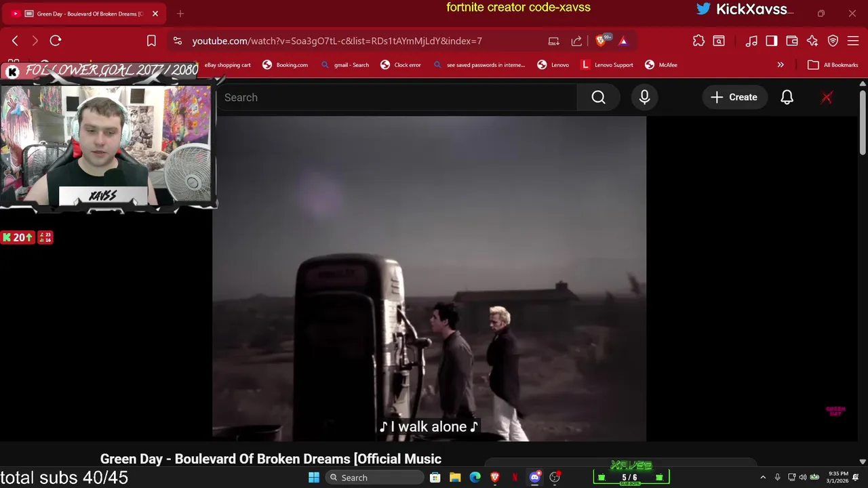This screenshot has height=488, width=868.
Task: Open Discord from taskbar
Action: point(535,477)
